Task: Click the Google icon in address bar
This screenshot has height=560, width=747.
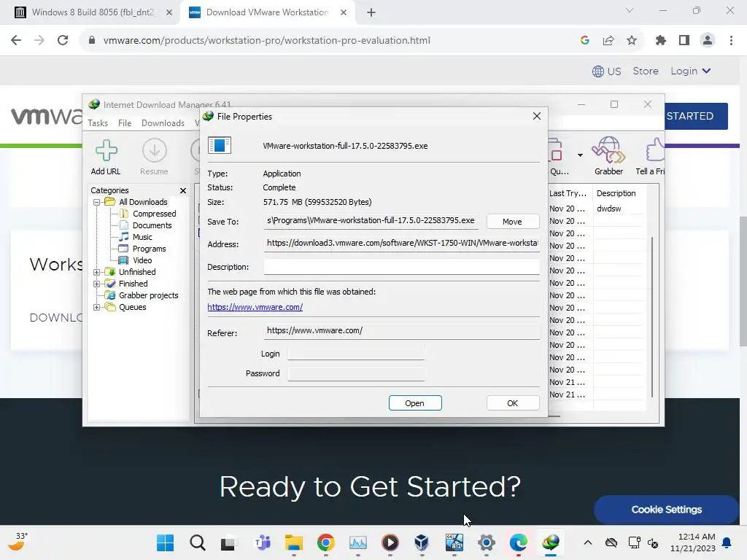Action: 585,41
